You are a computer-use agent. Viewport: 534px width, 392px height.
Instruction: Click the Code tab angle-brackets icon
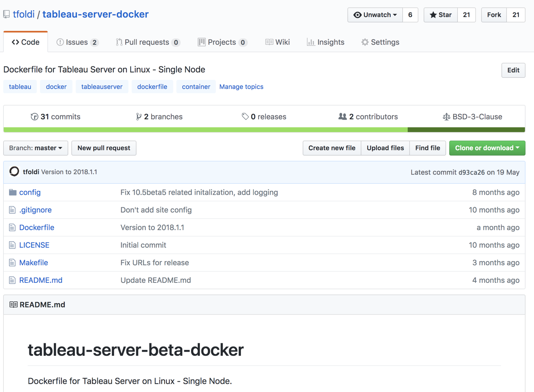(x=15, y=42)
